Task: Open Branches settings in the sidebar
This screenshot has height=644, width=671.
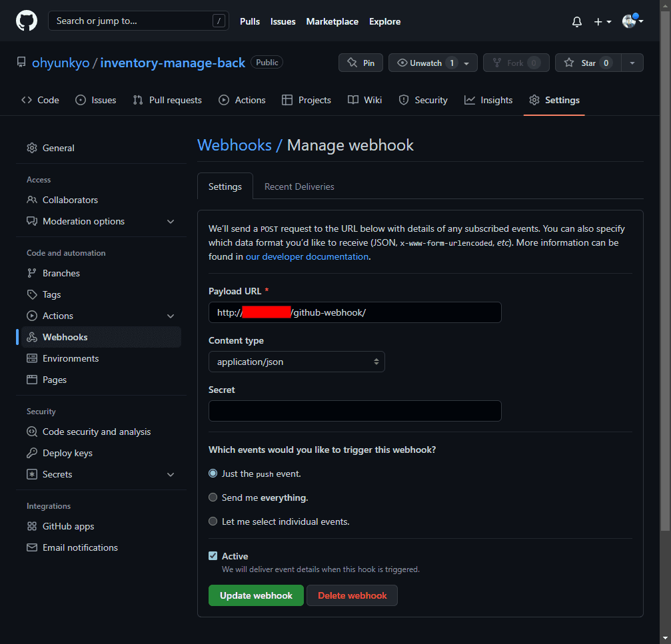Action: click(101, 273)
